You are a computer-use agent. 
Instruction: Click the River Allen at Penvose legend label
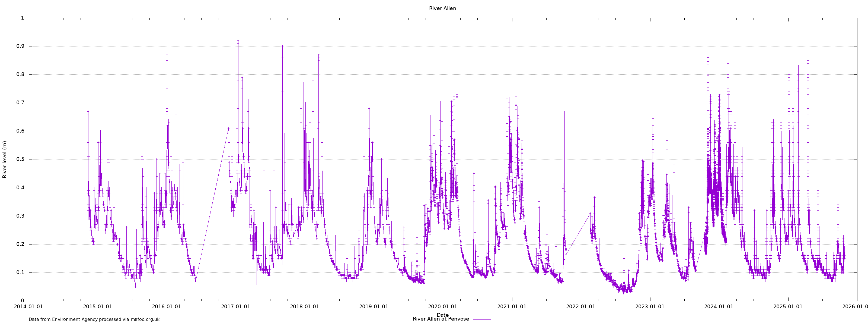pyautogui.click(x=441, y=319)
